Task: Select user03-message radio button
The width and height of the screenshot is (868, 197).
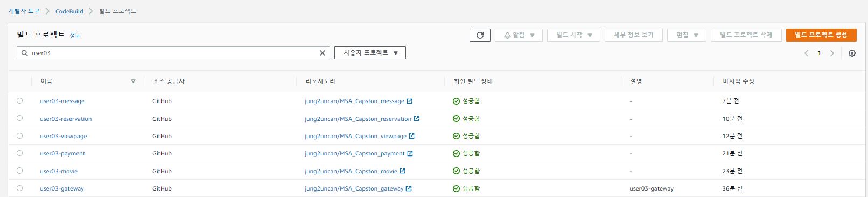Action: click(x=20, y=100)
